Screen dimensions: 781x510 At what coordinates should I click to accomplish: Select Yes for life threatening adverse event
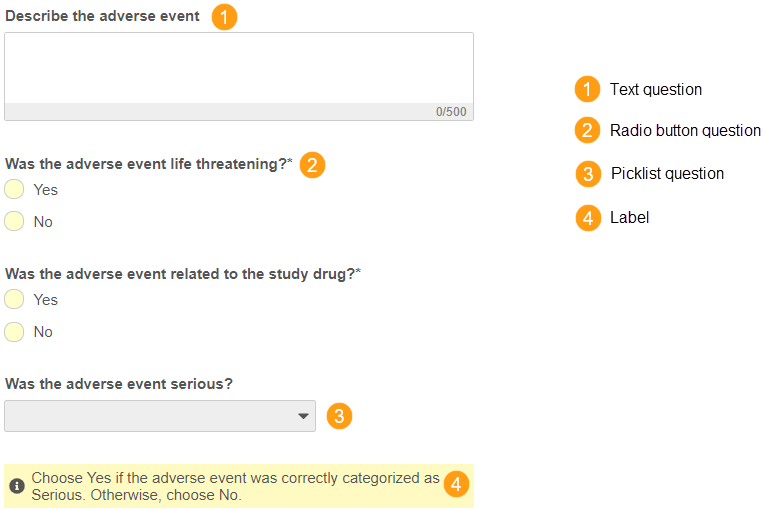tap(15, 190)
